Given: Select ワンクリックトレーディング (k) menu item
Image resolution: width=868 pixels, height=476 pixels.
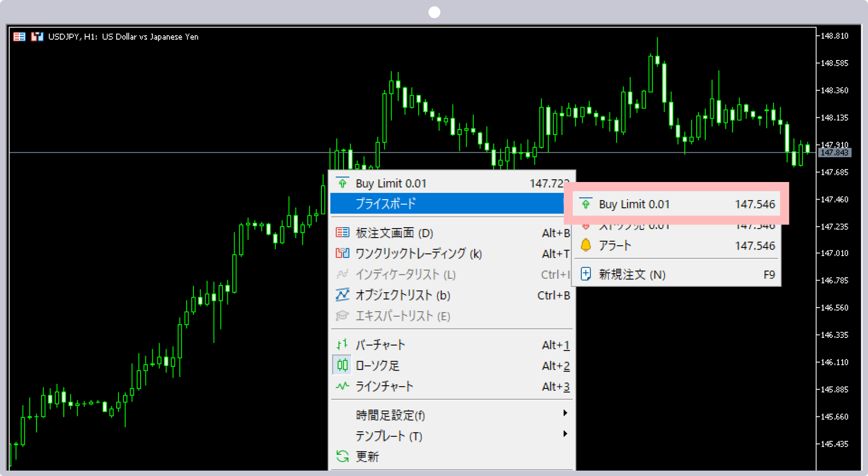Looking at the screenshot, I should (x=453, y=253).
